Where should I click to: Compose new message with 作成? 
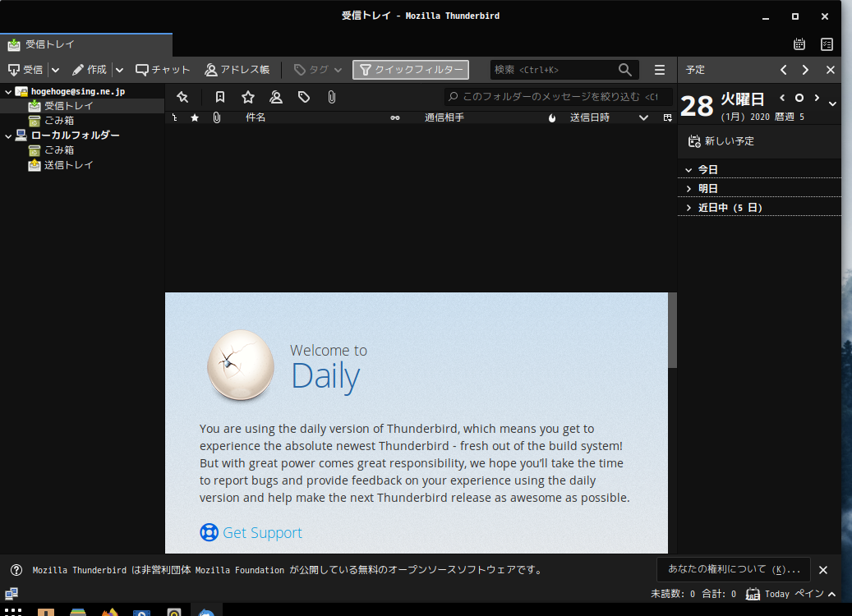(90, 70)
